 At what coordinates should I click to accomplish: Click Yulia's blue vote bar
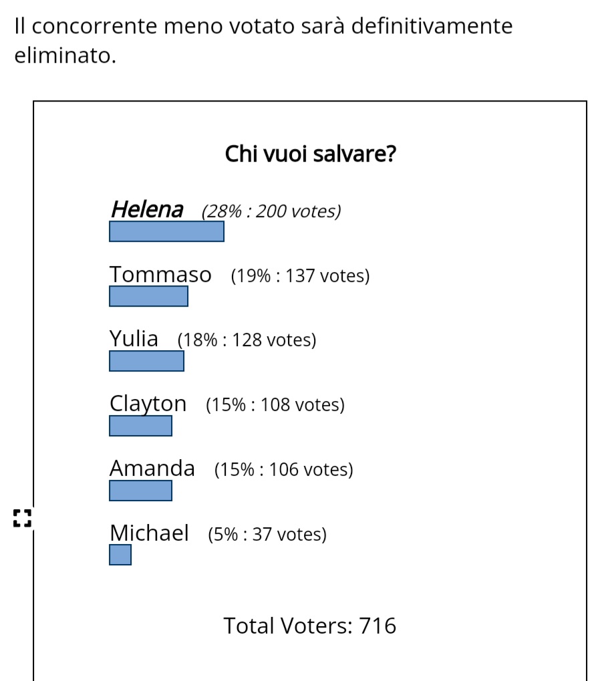coord(147,361)
